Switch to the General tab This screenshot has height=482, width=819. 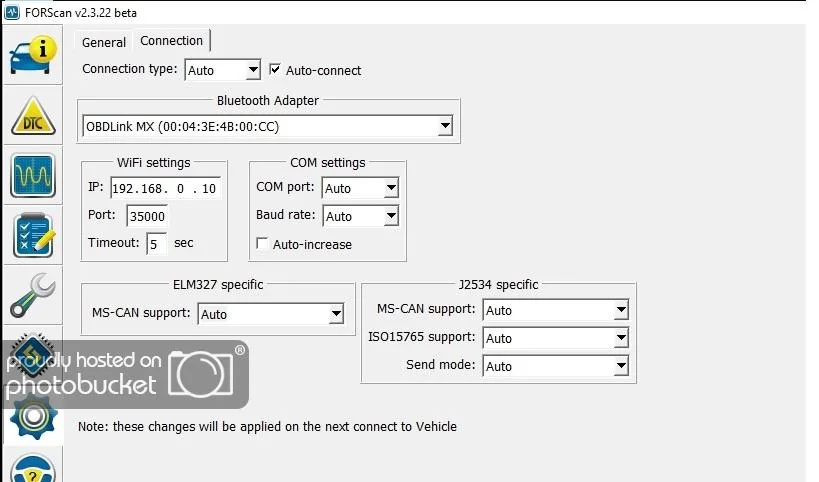pyautogui.click(x=103, y=42)
